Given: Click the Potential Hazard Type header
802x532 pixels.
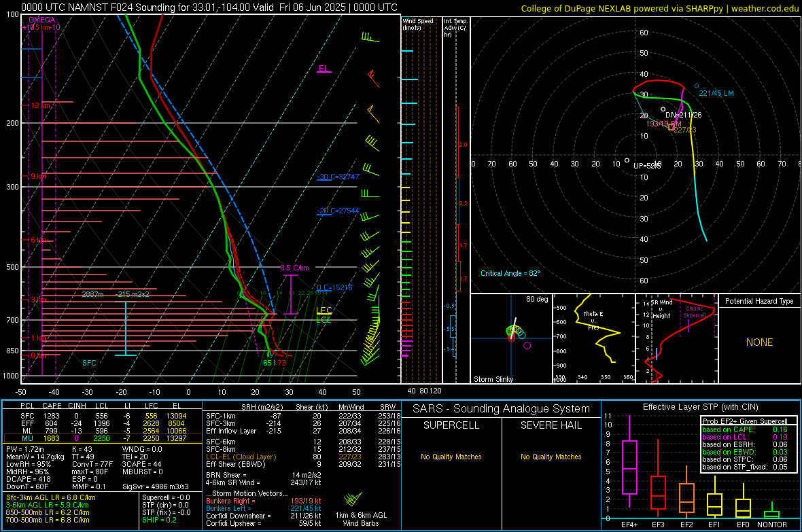Looking at the screenshot, I should [759, 301].
